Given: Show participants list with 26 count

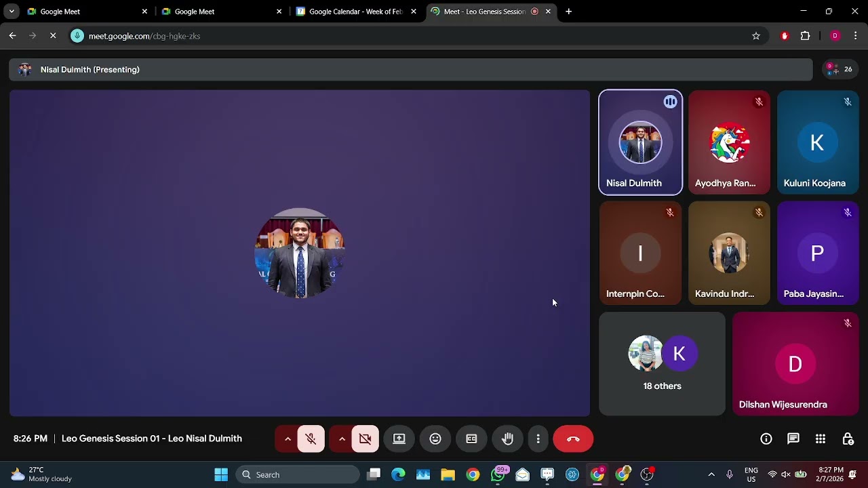Looking at the screenshot, I should click(840, 69).
